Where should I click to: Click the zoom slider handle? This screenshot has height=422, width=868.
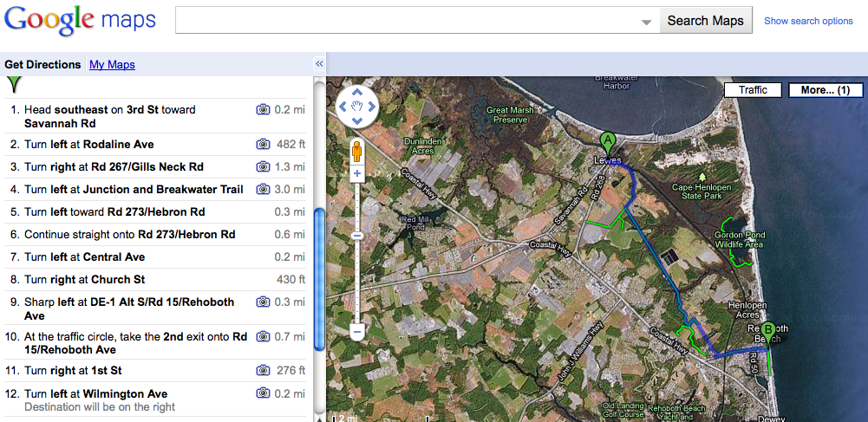click(356, 236)
